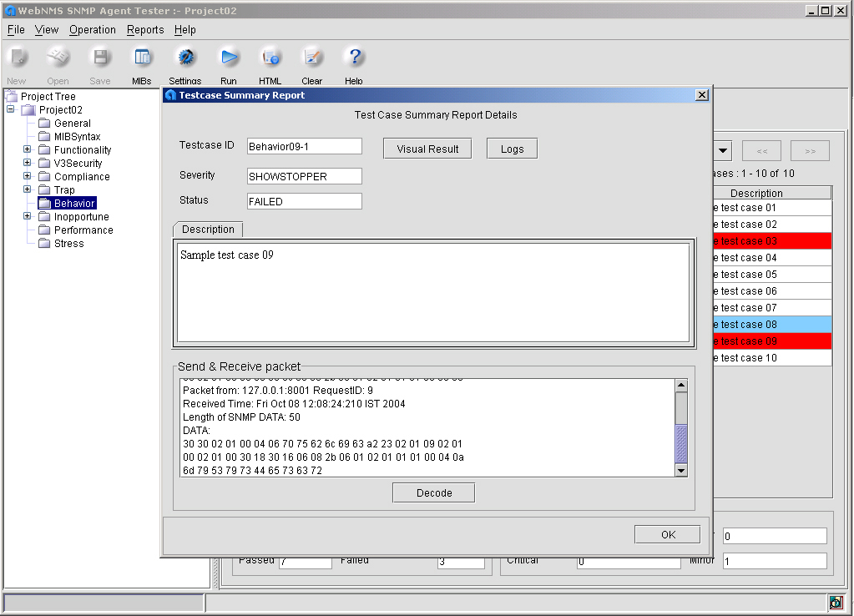
Task: Click the packet scrollbar up arrow
Action: (x=681, y=386)
